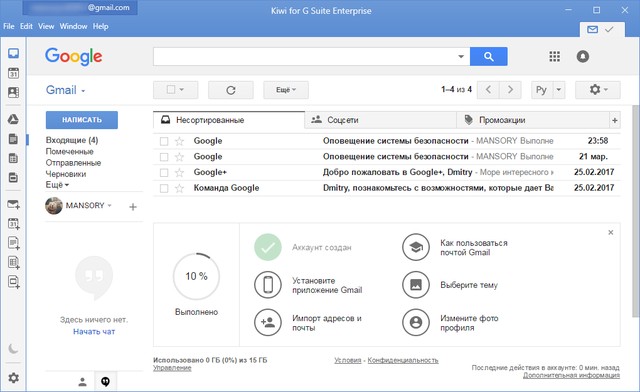The image size is (640, 392).
Task: Open the Конфиденциальность link
Action: (x=403, y=360)
